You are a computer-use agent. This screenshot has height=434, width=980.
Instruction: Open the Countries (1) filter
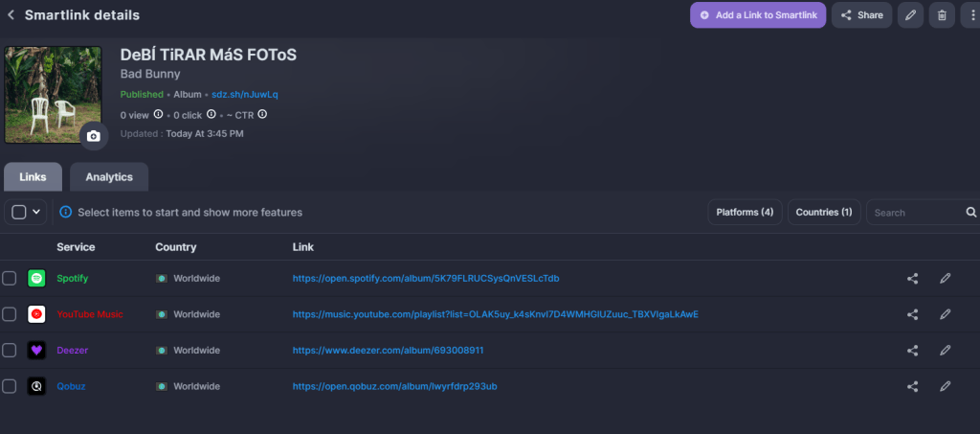click(823, 213)
